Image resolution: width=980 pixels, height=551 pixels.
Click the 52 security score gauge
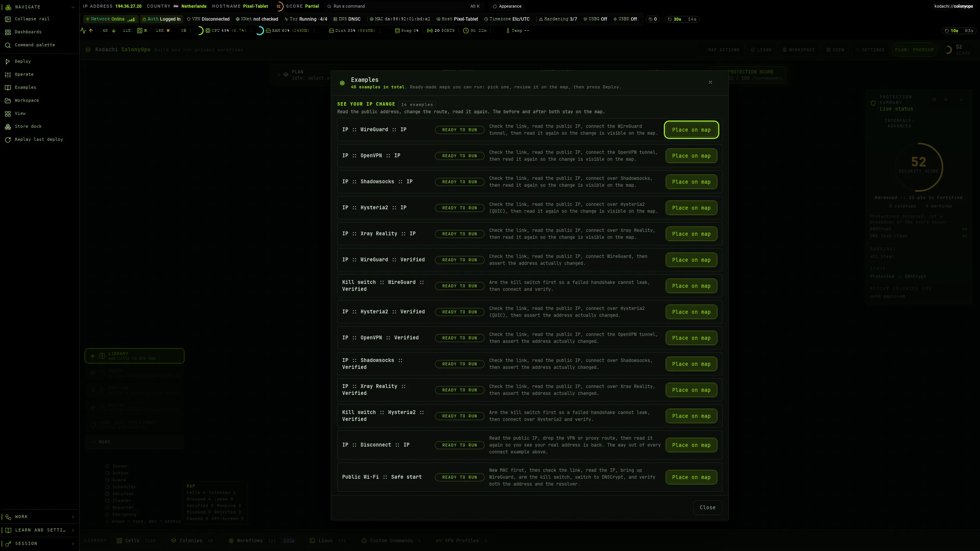pyautogui.click(x=918, y=167)
